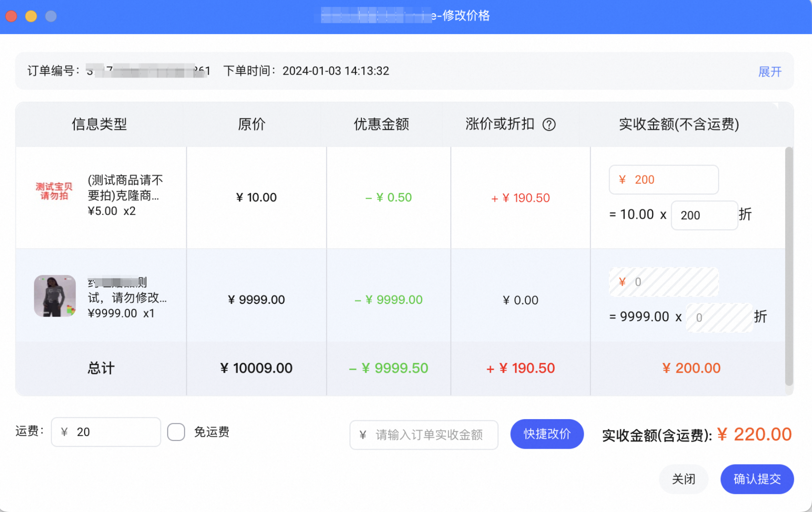
Task: Expand order details via 展开 link
Action: pyautogui.click(x=770, y=72)
